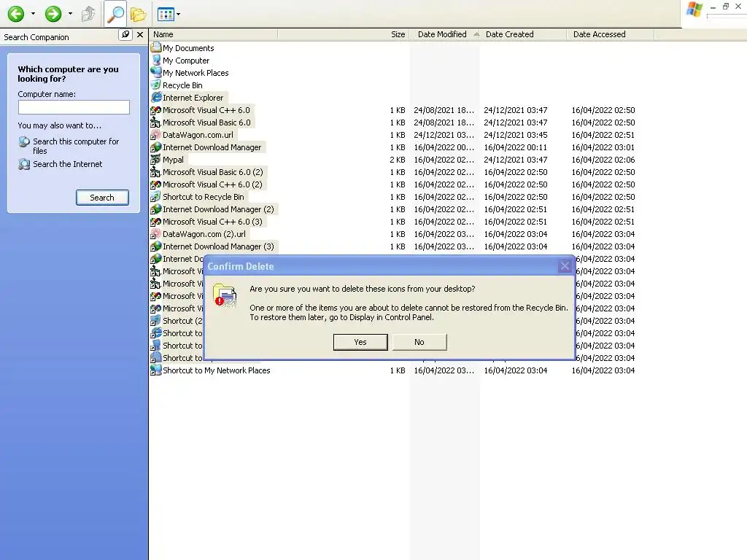The image size is (747, 560).
Task: Click the 2 KB size of Mypal
Action: click(x=398, y=160)
